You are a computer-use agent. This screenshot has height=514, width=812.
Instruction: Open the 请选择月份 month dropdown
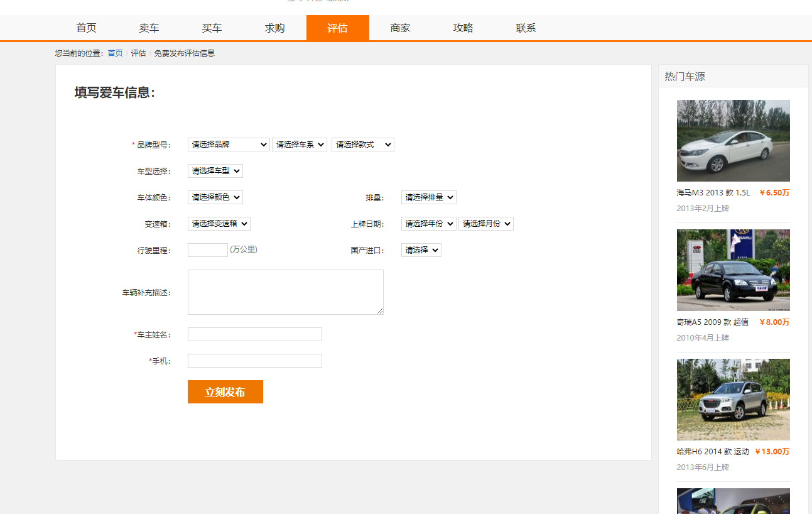click(x=486, y=223)
